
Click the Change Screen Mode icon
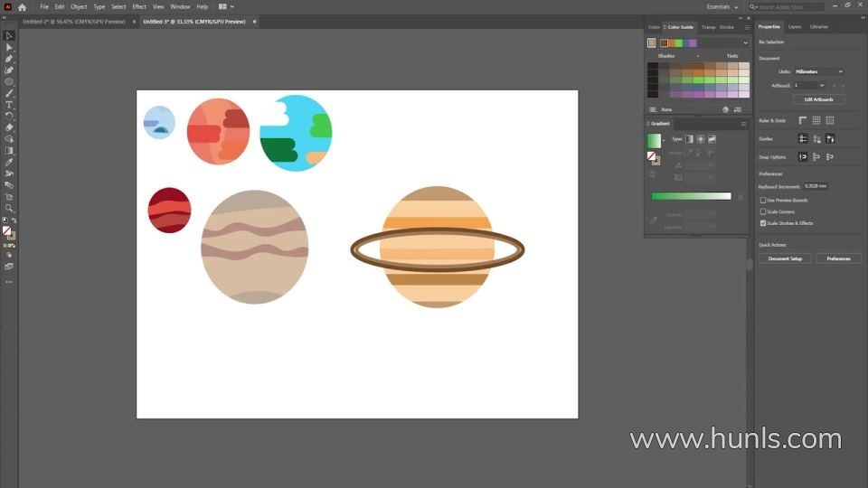click(x=9, y=267)
